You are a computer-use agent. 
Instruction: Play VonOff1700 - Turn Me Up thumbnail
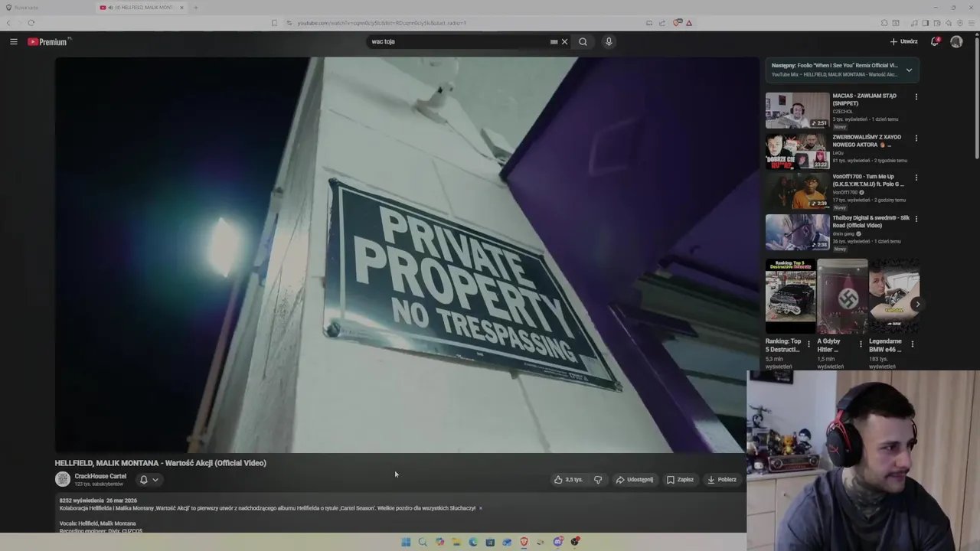pyautogui.click(x=797, y=191)
